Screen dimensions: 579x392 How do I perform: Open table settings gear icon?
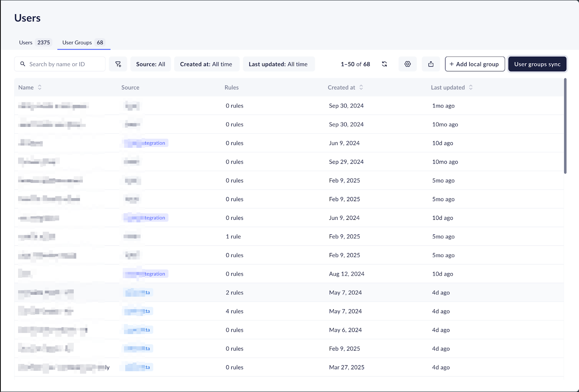coord(407,64)
